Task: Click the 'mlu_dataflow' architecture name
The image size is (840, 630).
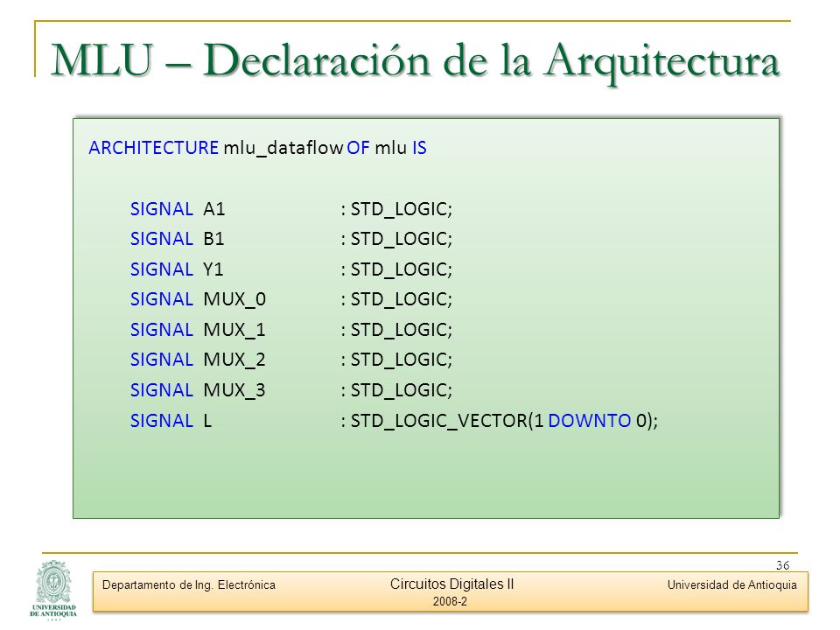Action: [283, 148]
